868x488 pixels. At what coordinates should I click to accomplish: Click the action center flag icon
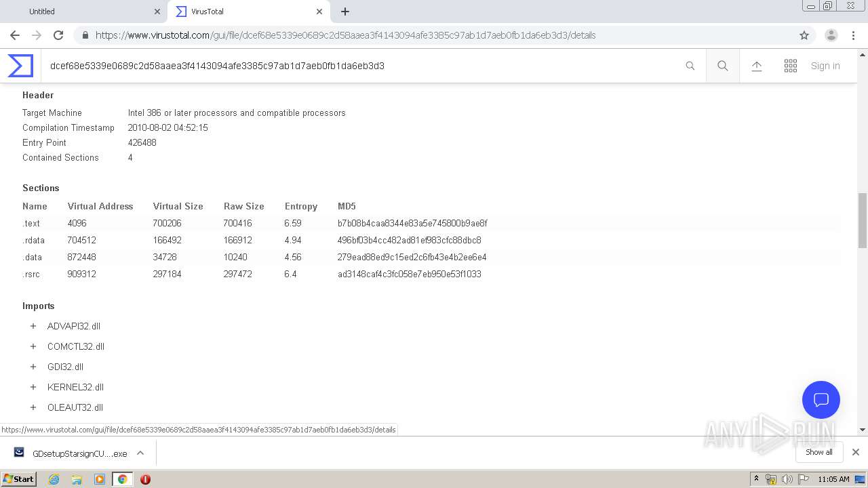tap(802, 479)
